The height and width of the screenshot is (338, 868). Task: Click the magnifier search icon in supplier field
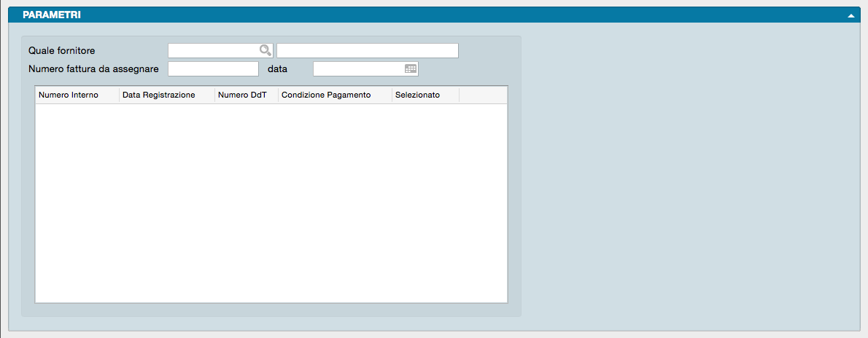click(x=266, y=50)
